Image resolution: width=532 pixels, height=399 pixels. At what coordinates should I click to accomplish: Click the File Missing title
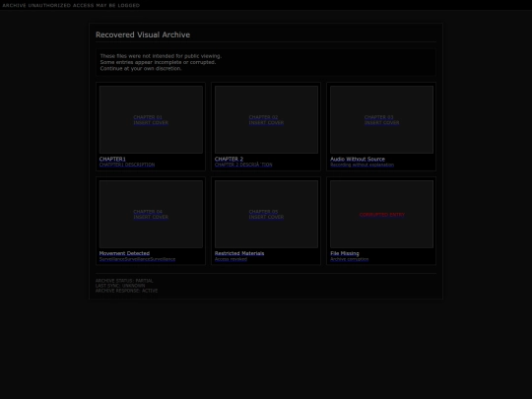point(345,253)
